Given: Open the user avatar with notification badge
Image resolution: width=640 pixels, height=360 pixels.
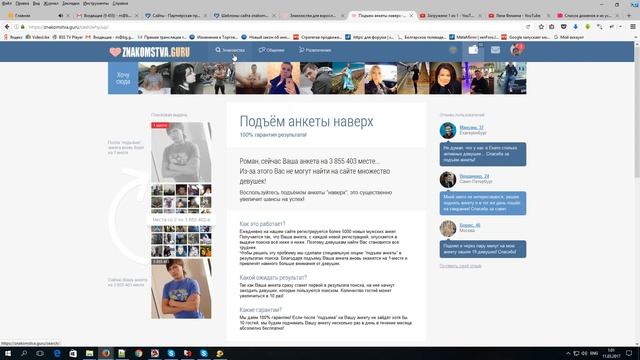Looking at the screenshot, I should tap(516, 50).
